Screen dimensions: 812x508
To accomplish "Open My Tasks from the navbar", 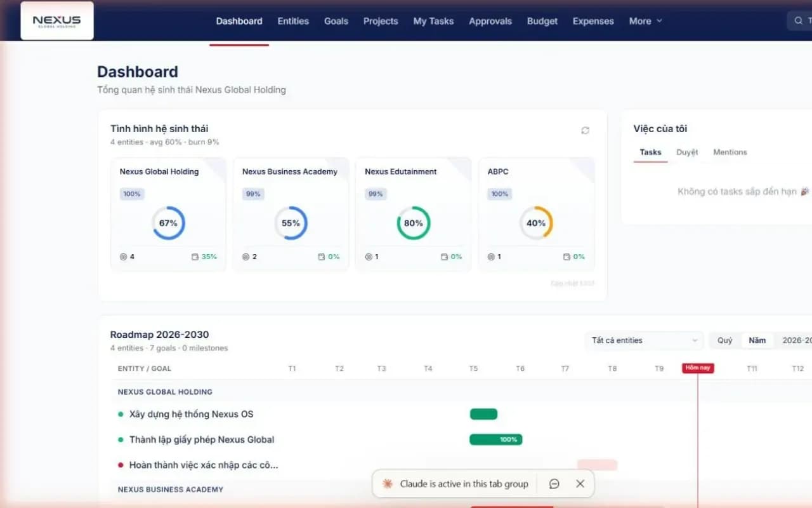I will click(x=433, y=21).
